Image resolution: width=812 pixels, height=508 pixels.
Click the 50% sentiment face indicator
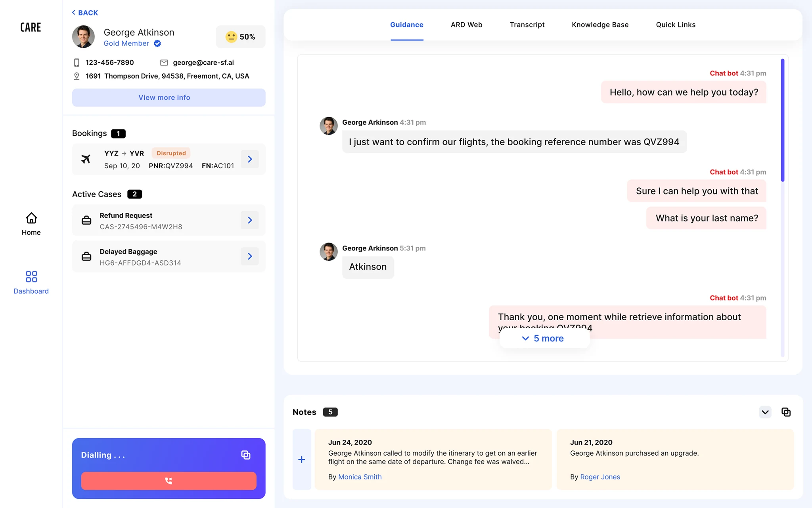241,37
